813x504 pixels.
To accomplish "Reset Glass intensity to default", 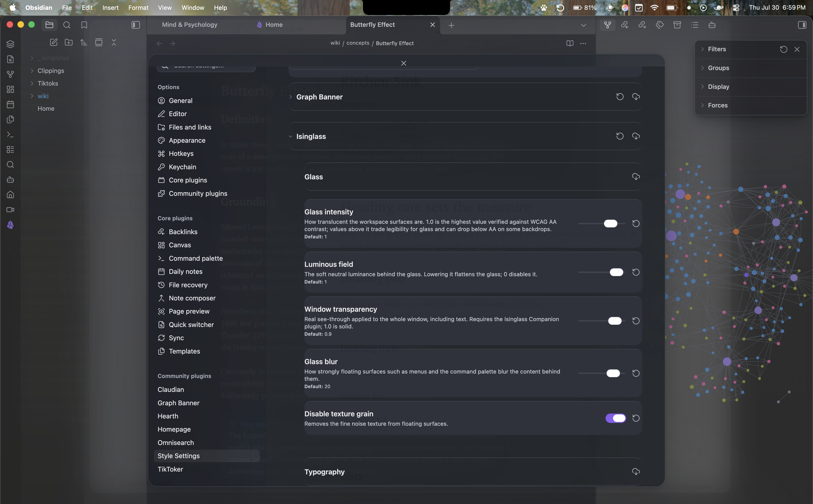I will [x=636, y=224].
